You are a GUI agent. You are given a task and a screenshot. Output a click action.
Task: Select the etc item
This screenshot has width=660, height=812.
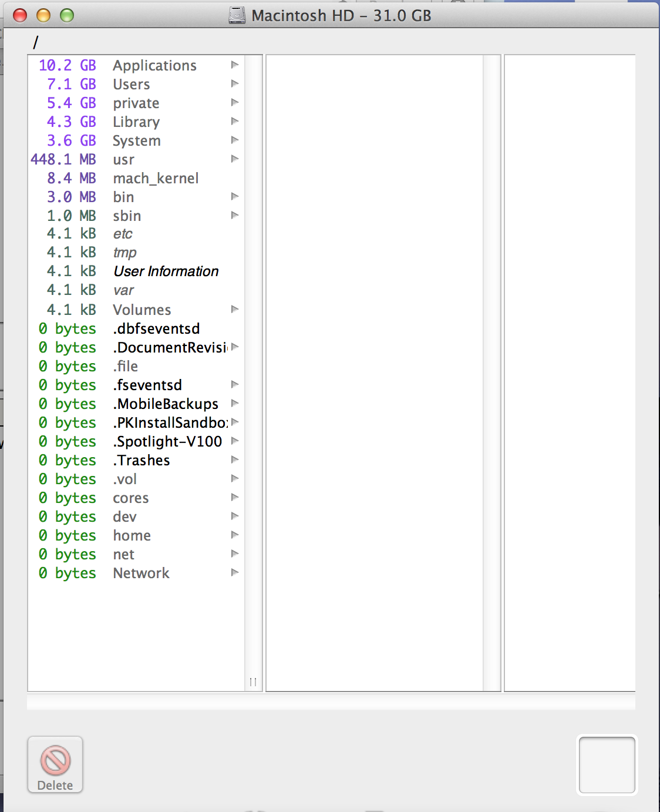(x=123, y=234)
